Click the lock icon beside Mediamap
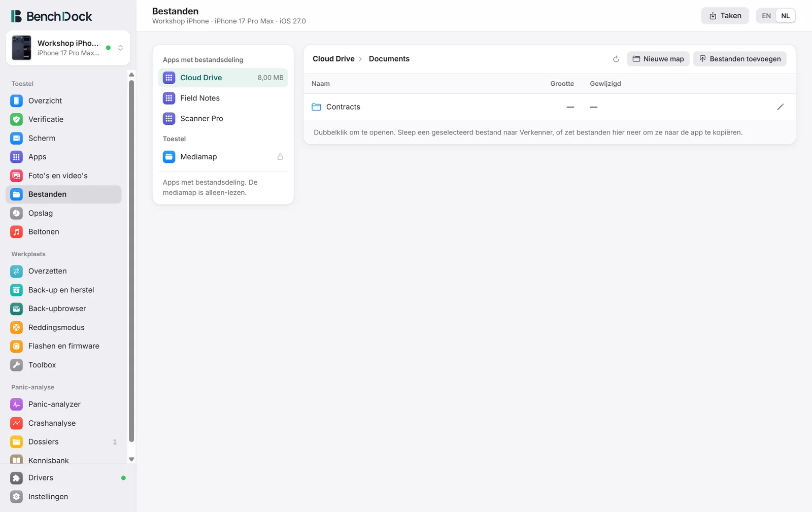The height and width of the screenshot is (512, 812). coord(280,157)
